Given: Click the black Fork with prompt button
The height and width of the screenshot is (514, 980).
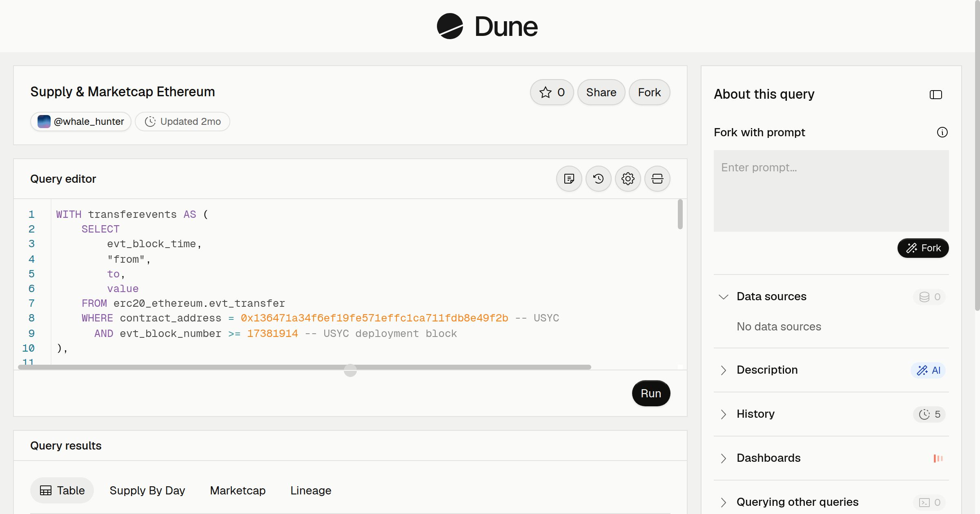Looking at the screenshot, I should (x=923, y=248).
